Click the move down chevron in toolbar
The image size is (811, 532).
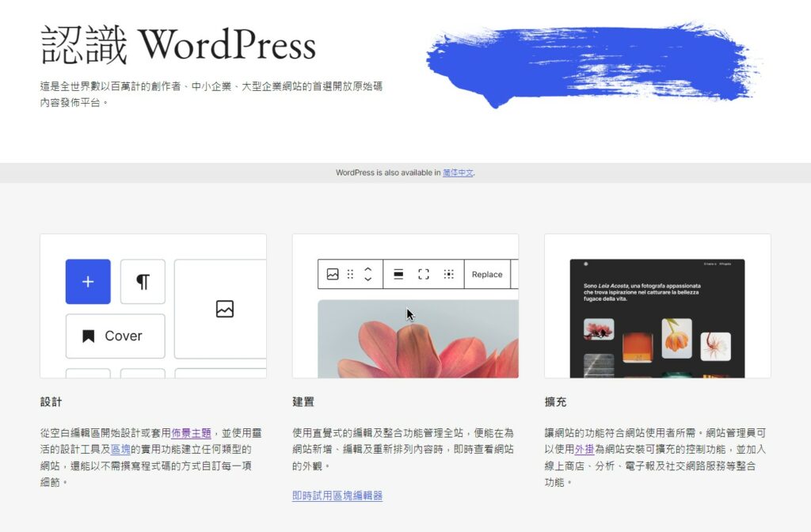[367, 279]
